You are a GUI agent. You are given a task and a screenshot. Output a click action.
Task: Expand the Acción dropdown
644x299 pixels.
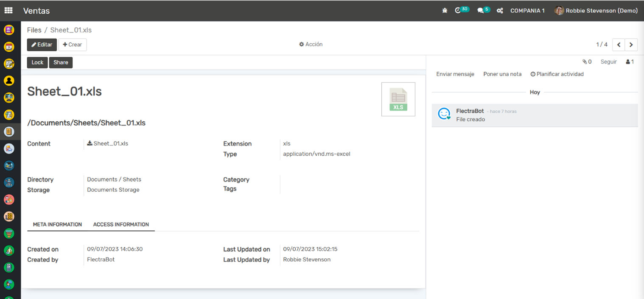pyautogui.click(x=311, y=45)
